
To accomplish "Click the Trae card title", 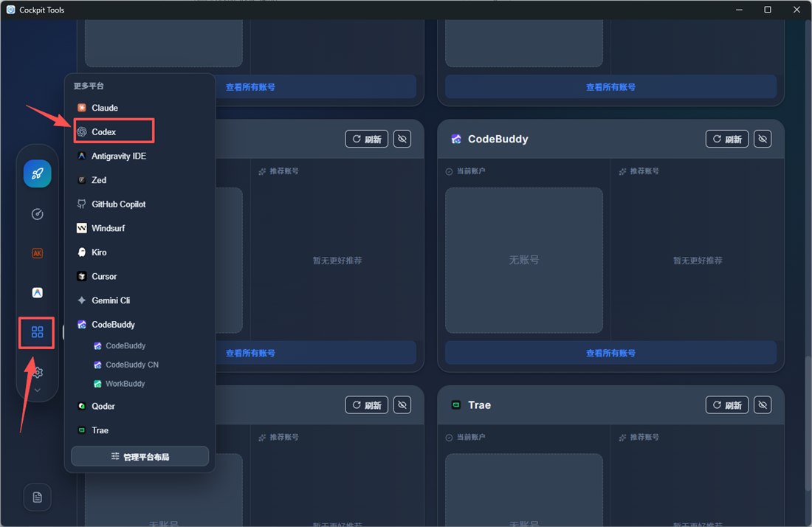I will pos(479,404).
